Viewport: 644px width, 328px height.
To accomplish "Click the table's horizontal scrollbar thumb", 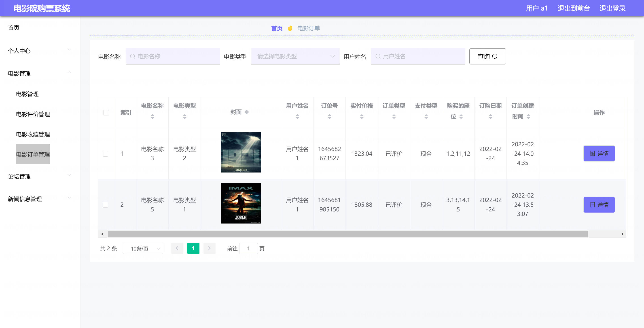I will coord(347,234).
